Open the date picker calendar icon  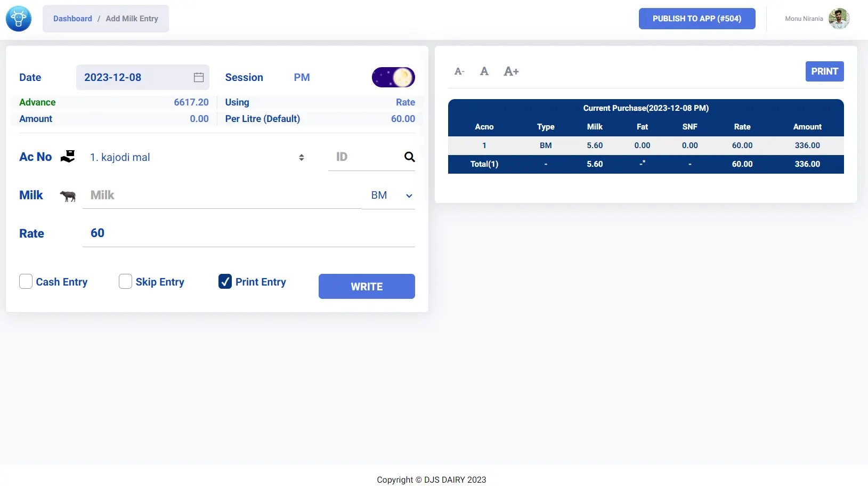199,77
